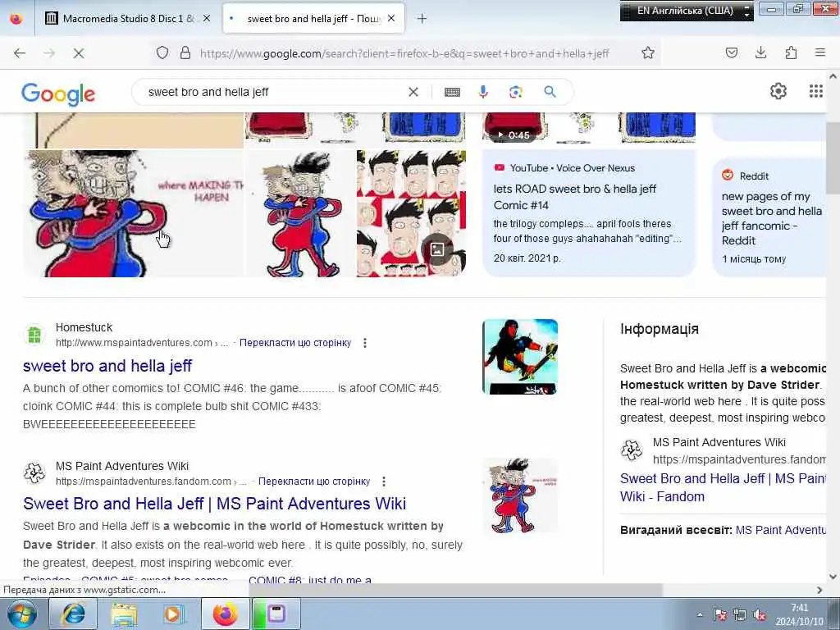Image resolution: width=840 pixels, height=630 pixels.
Task: Launch Internet Explorer from the taskbar
Action: pos(73,614)
